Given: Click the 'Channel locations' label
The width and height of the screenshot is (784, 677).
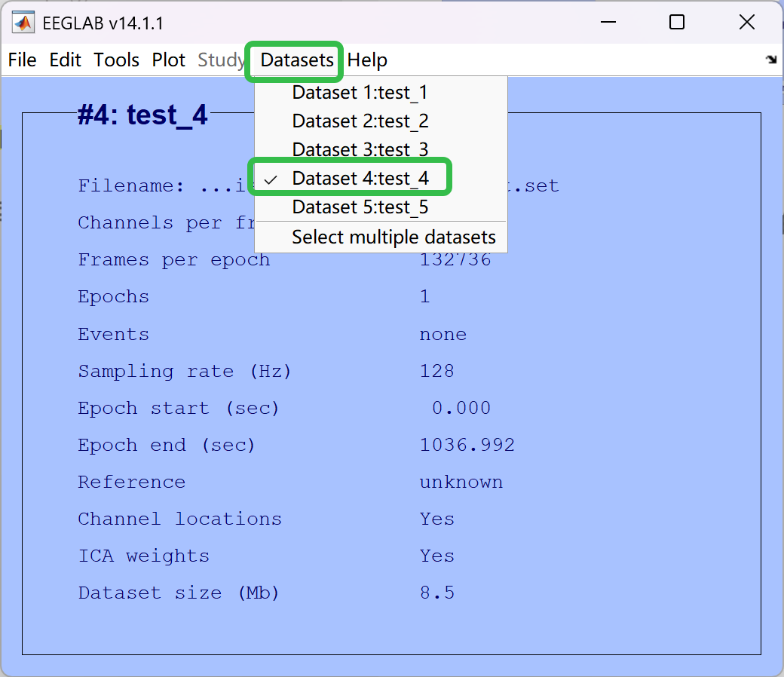Looking at the screenshot, I should (180, 519).
